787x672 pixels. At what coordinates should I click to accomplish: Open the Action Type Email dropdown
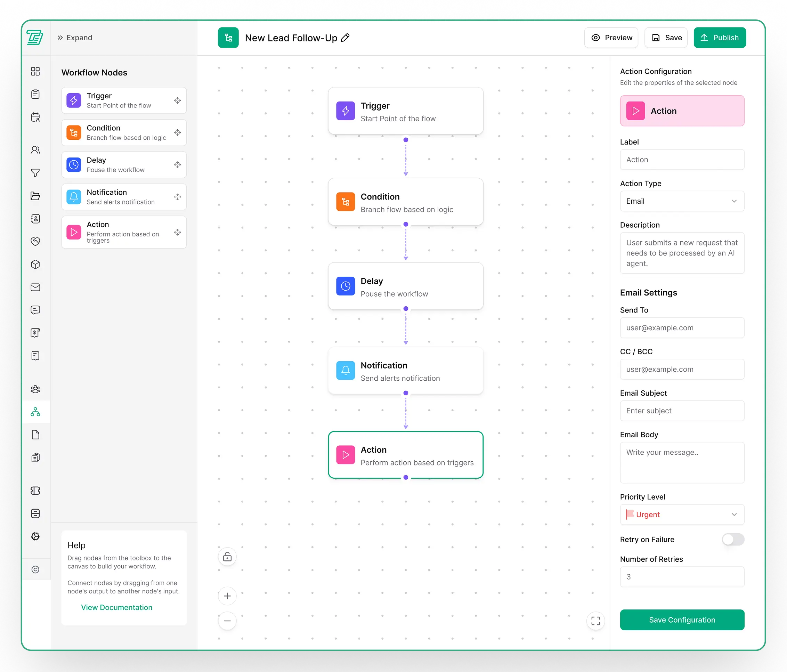click(x=682, y=201)
